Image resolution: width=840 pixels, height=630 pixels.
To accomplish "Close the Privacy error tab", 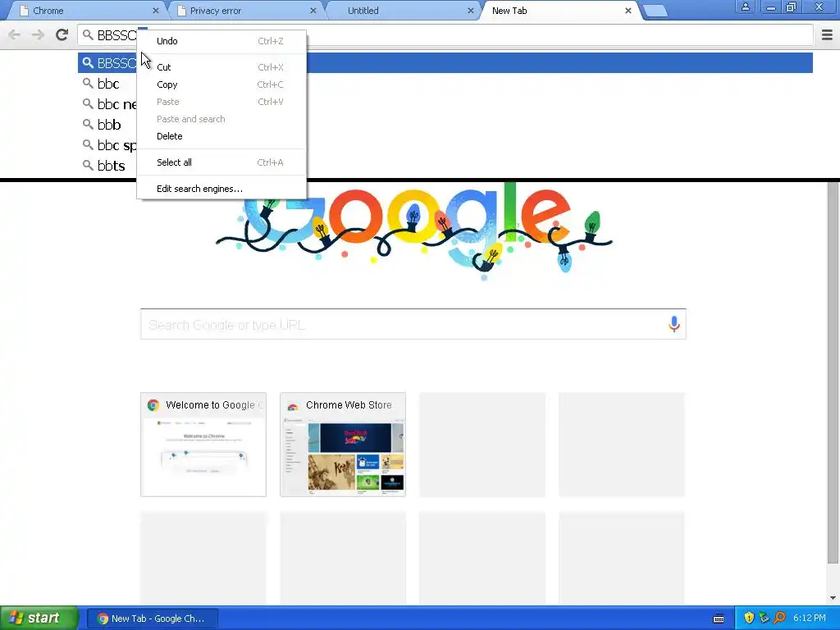I will pos(313,10).
